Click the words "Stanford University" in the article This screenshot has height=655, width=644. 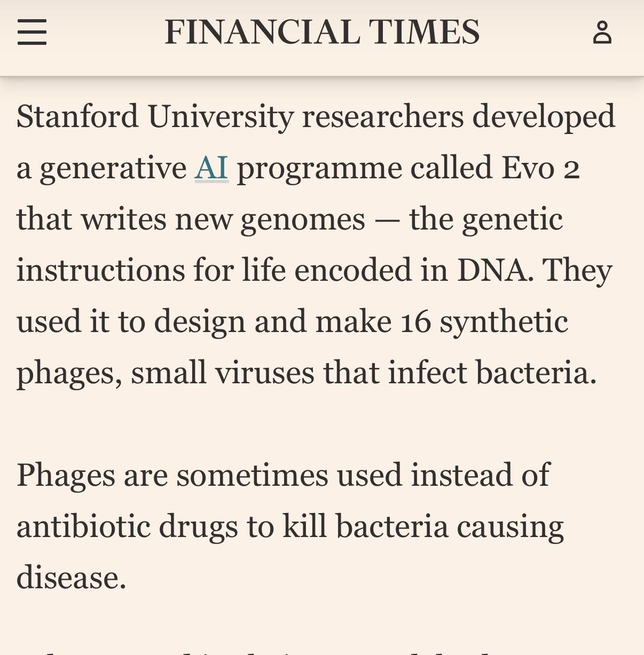pos(155,117)
